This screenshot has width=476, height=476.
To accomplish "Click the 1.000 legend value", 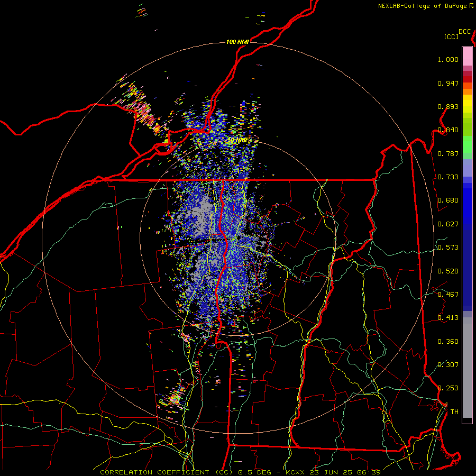I will tap(448, 59).
